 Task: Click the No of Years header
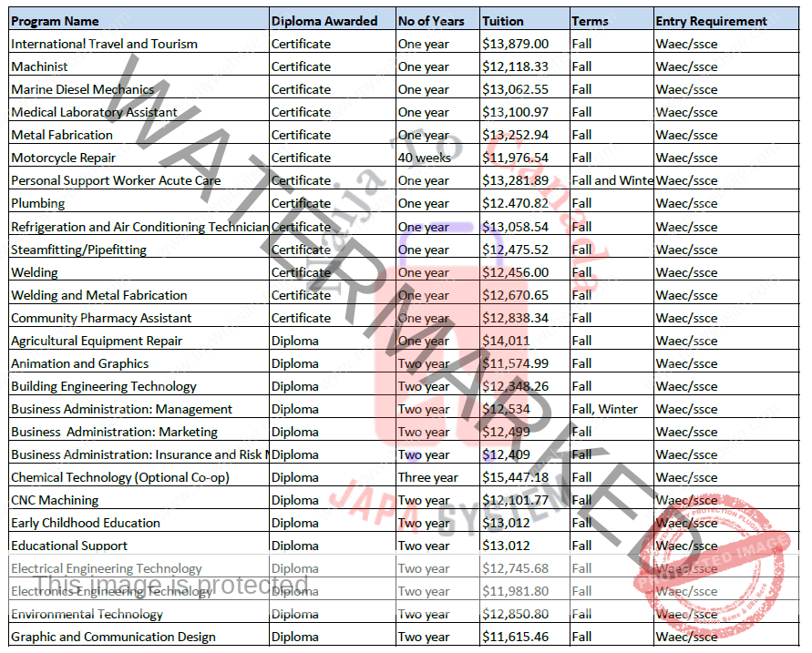click(431, 21)
